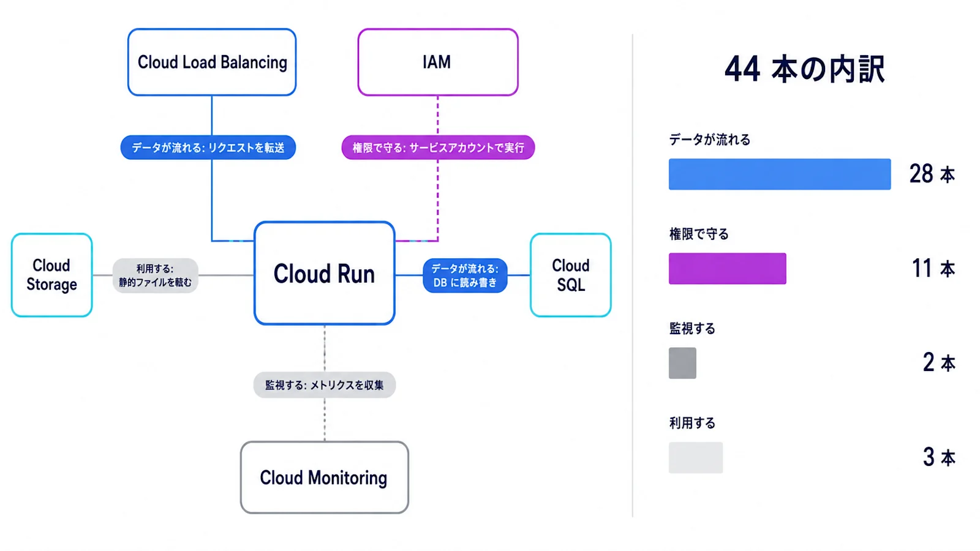Click the Cloud Run center node
The width and height of the screenshot is (980, 551).
pos(325,273)
